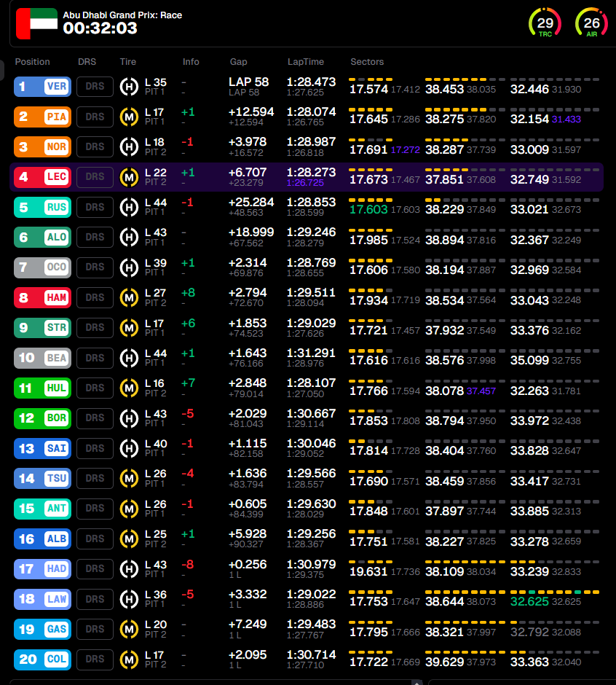Image resolution: width=616 pixels, height=685 pixels.
Task: Click the UAE flag icon
Action: coord(36,23)
